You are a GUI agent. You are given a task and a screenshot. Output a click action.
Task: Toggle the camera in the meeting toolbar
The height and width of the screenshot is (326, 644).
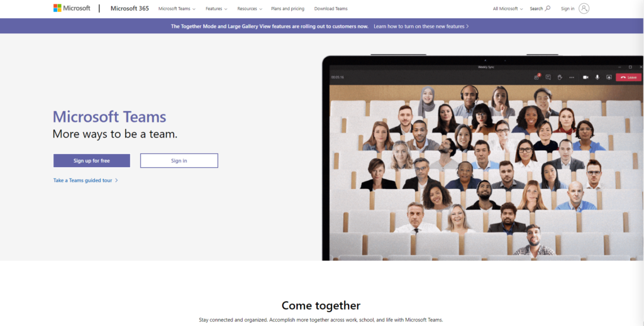click(586, 77)
